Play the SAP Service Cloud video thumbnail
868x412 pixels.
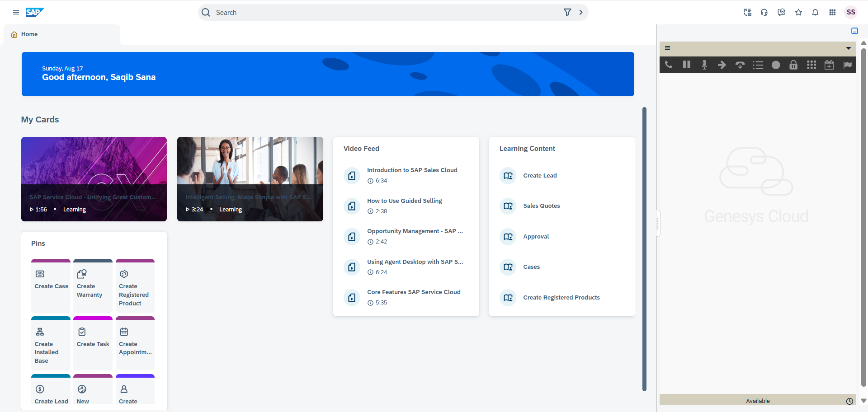coord(94,179)
